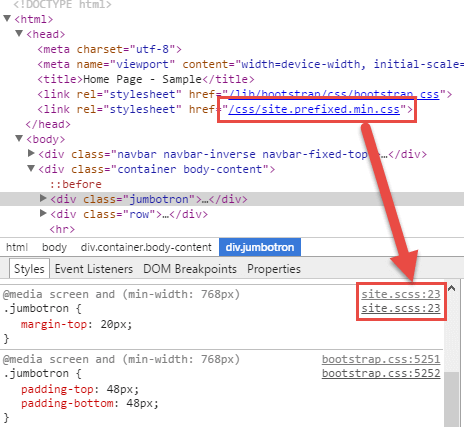This screenshot has height=427, width=464.
Task: Select div.jumbotron breadcrumb
Action: click(x=260, y=247)
